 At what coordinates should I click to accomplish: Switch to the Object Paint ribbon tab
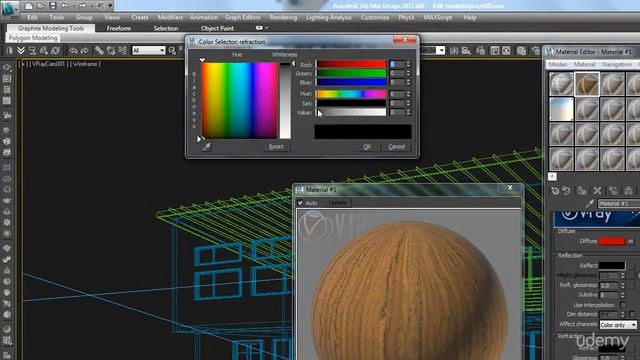click(217, 28)
